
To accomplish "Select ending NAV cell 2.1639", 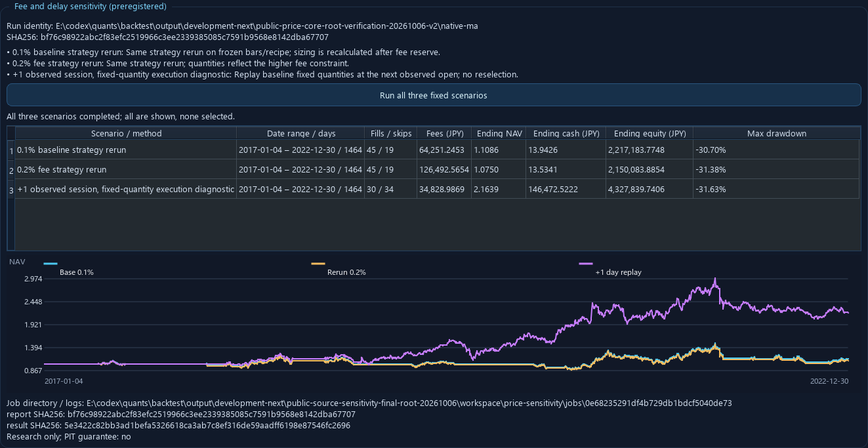I will 499,189.
